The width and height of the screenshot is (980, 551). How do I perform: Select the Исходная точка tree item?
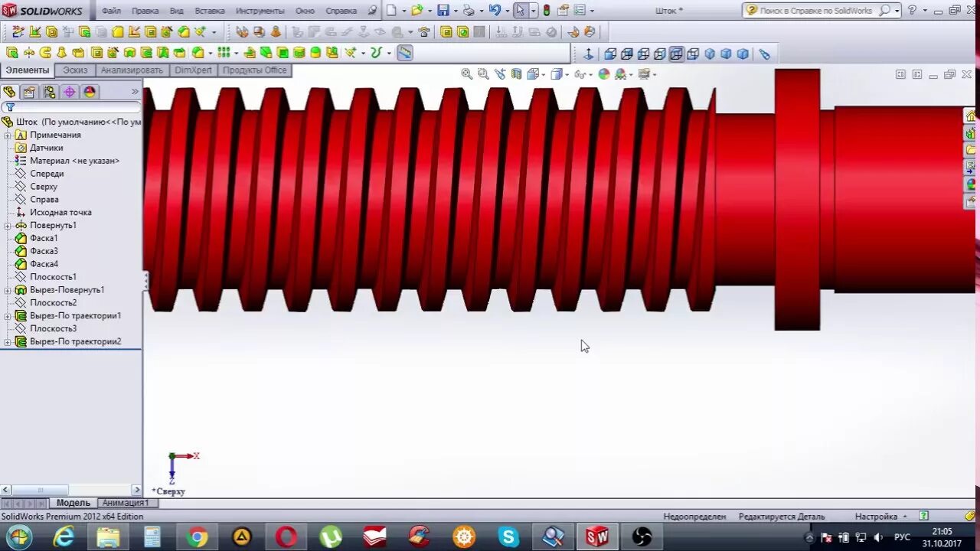pos(60,213)
